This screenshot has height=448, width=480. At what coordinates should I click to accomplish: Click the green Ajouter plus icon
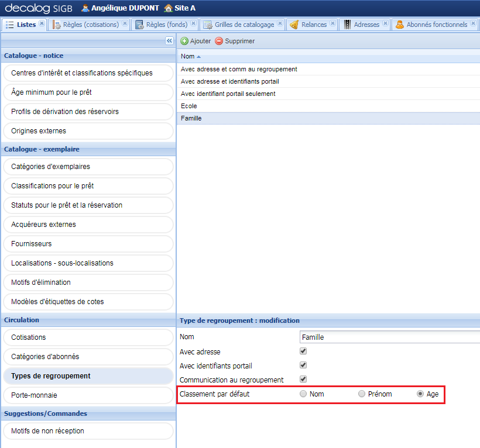184,42
